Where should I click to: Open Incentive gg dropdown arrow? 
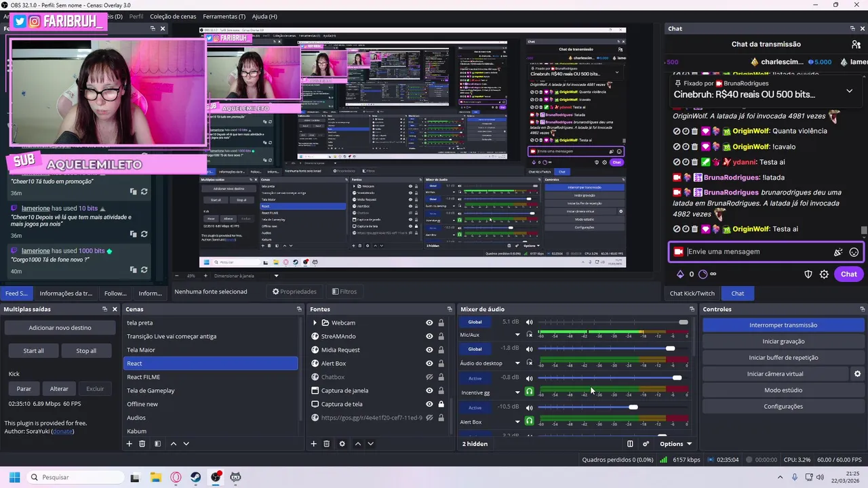[x=517, y=392]
